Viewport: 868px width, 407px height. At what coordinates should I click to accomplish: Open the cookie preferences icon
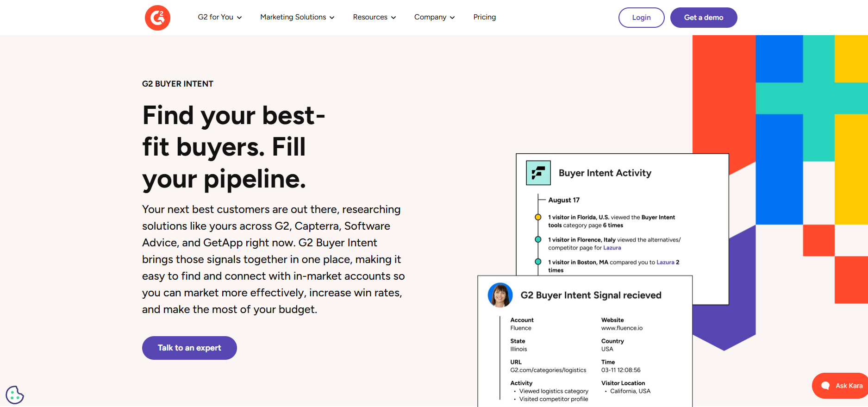(15, 395)
